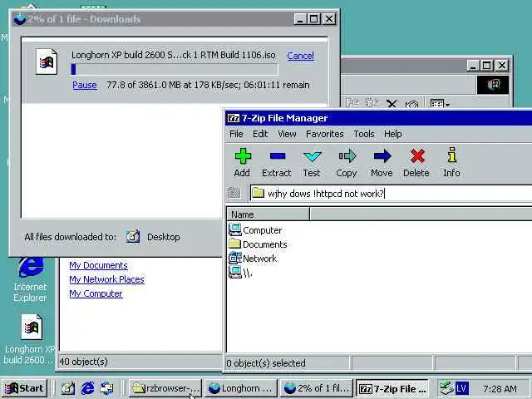The width and height of the screenshot is (532, 399).
Task: Click the Desktop location text in Downloads window
Action: 163,237
